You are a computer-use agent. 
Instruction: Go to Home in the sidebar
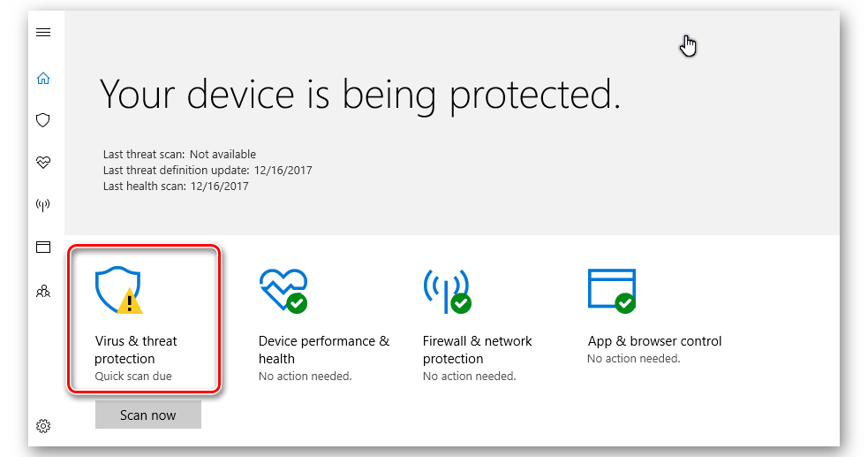click(x=43, y=78)
